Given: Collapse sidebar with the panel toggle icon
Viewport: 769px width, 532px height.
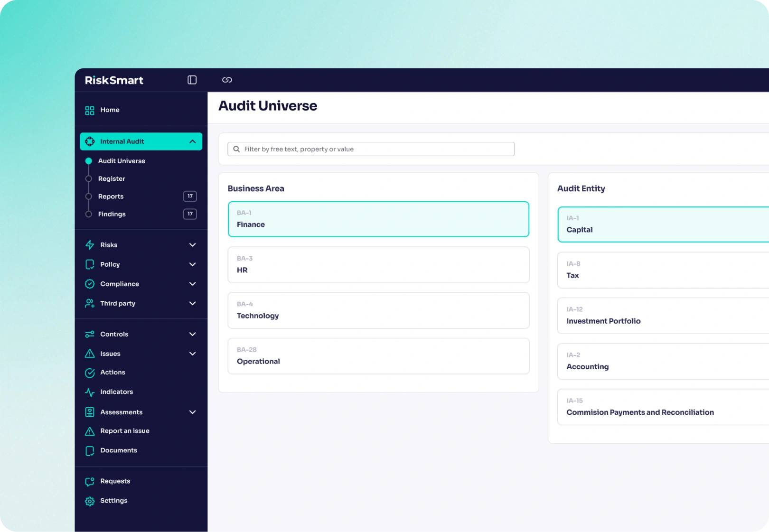Looking at the screenshot, I should 192,80.
